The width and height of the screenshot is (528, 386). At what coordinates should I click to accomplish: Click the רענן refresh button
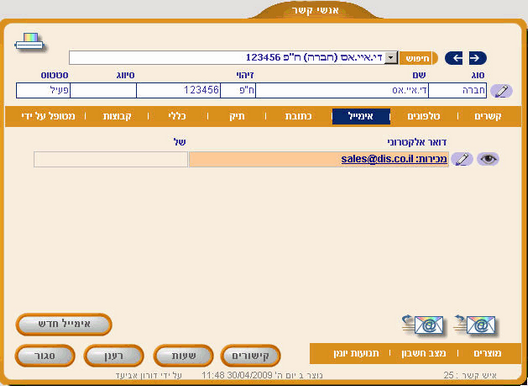(114, 355)
